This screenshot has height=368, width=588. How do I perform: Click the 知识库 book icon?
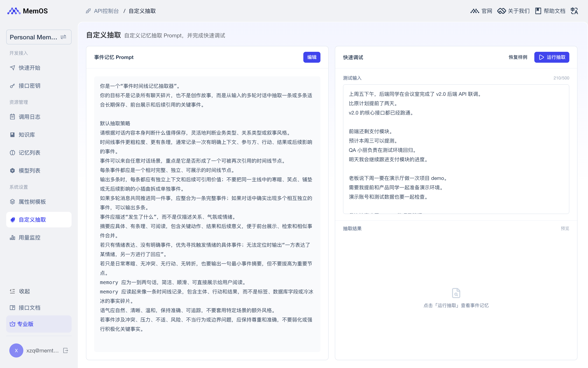tap(12, 135)
